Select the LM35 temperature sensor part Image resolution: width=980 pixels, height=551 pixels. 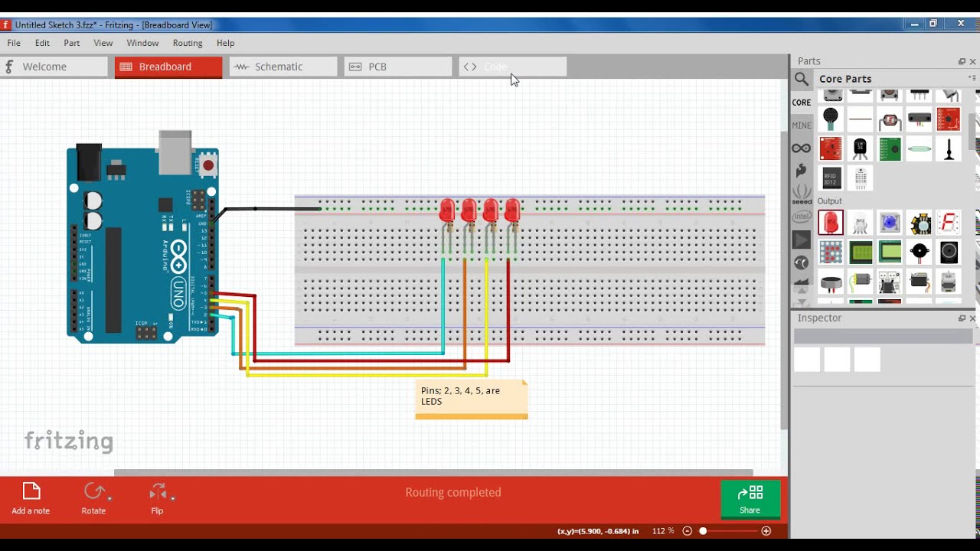[861, 148]
